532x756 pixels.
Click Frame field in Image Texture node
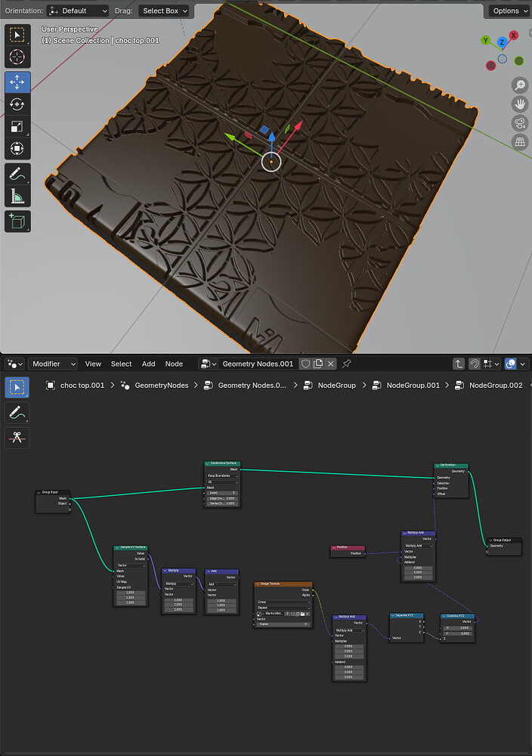click(283, 624)
